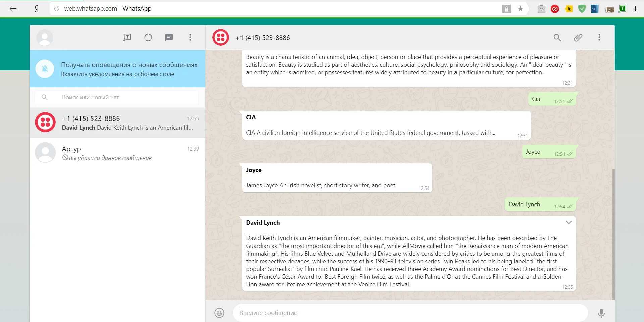The width and height of the screenshot is (644, 322).
Task: Click the Beauty definition message
Action: pyautogui.click(x=409, y=68)
